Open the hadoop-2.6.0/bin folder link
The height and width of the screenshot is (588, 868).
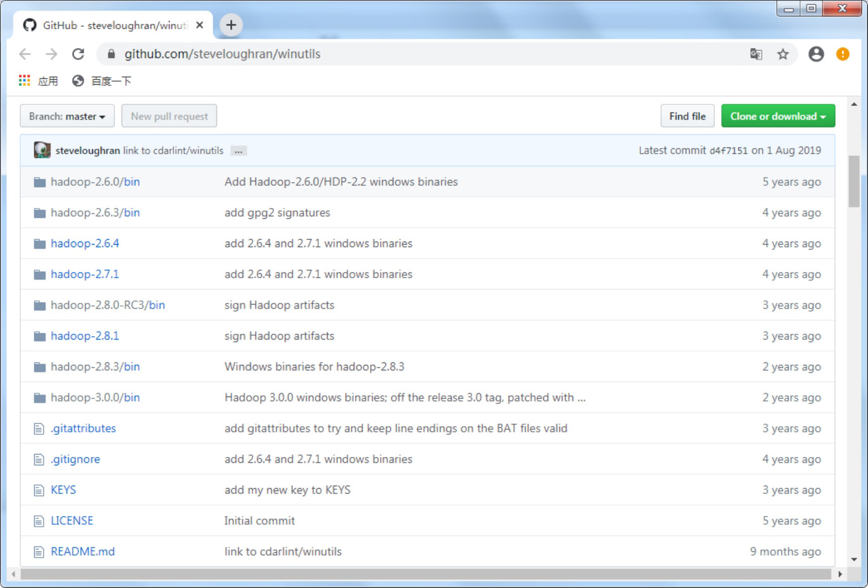[x=96, y=182]
